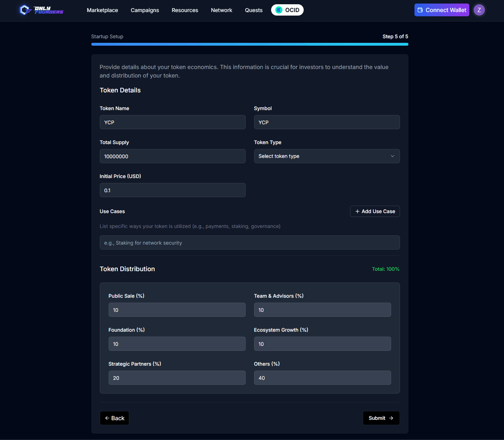504x440 pixels.
Task: Click the 'Total: 100%' text
Action: pos(385,269)
